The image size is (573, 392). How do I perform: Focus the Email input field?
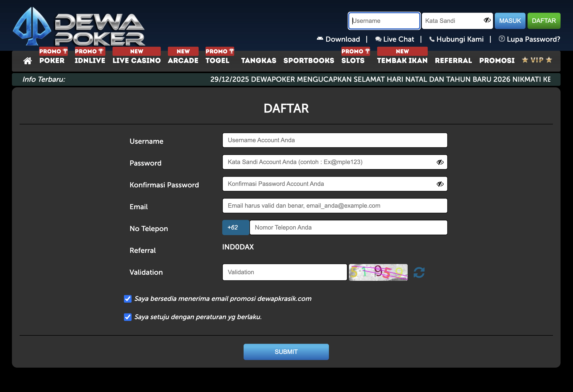[x=335, y=206]
